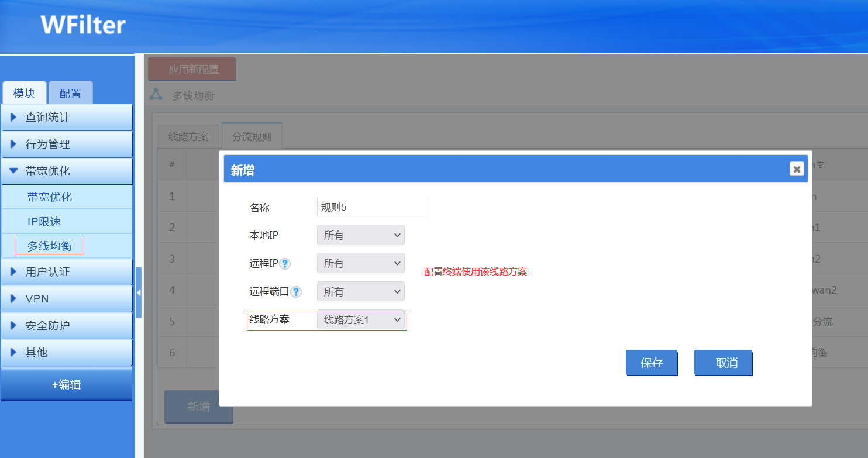Collapse sidebar using the splitter arrow
Viewport: 868px width, 458px height.
tap(139, 292)
